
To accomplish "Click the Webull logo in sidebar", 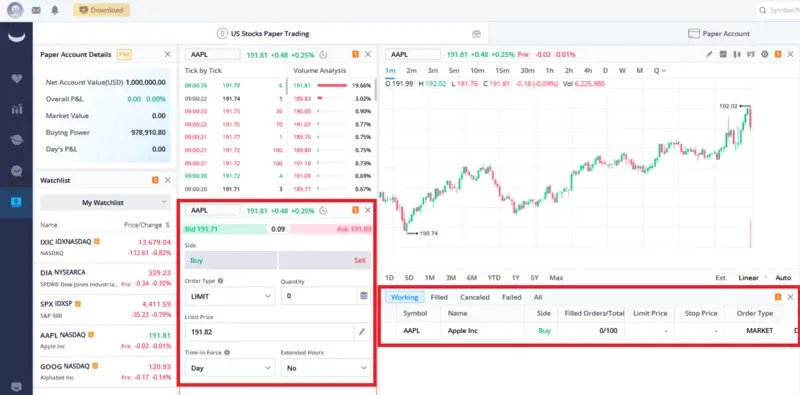I will 16,37.
